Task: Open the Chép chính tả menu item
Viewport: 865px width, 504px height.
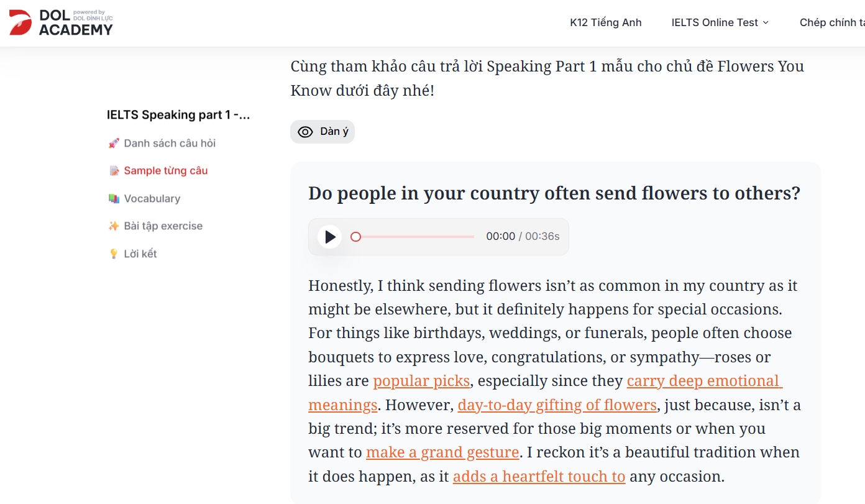Action: [831, 22]
